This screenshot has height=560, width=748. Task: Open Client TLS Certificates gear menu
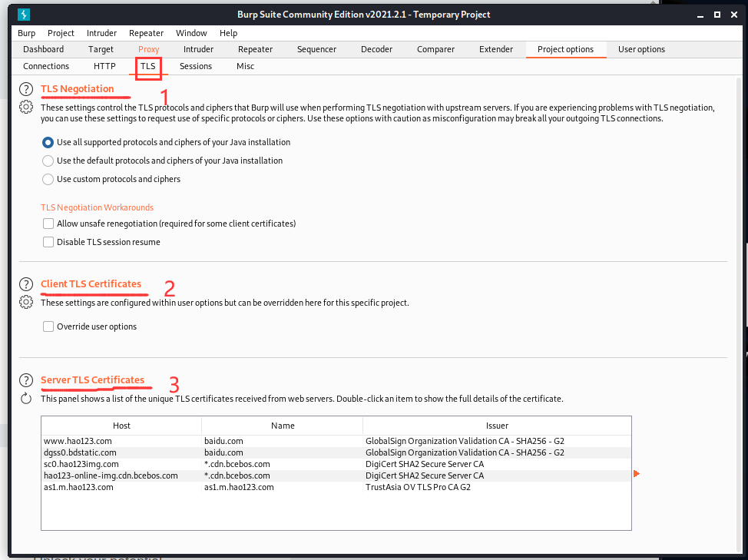tap(26, 302)
